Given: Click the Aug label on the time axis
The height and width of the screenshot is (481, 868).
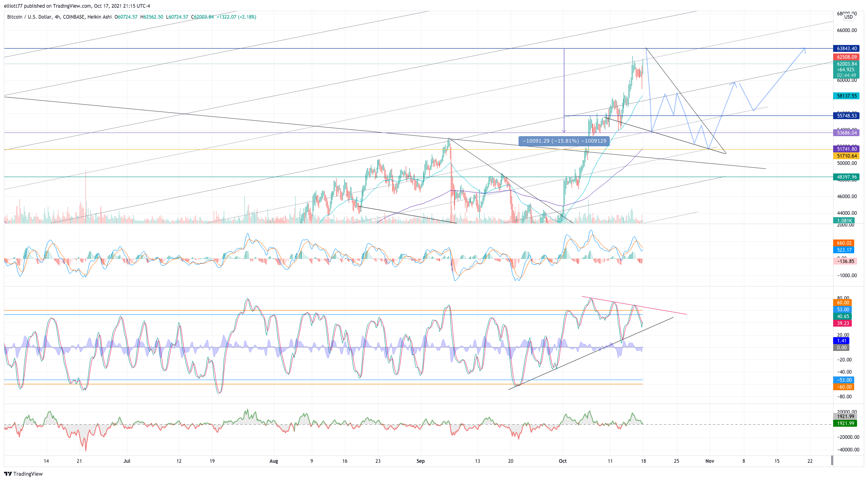Looking at the screenshot, I should pyautogui.click(x=274, y=461).
